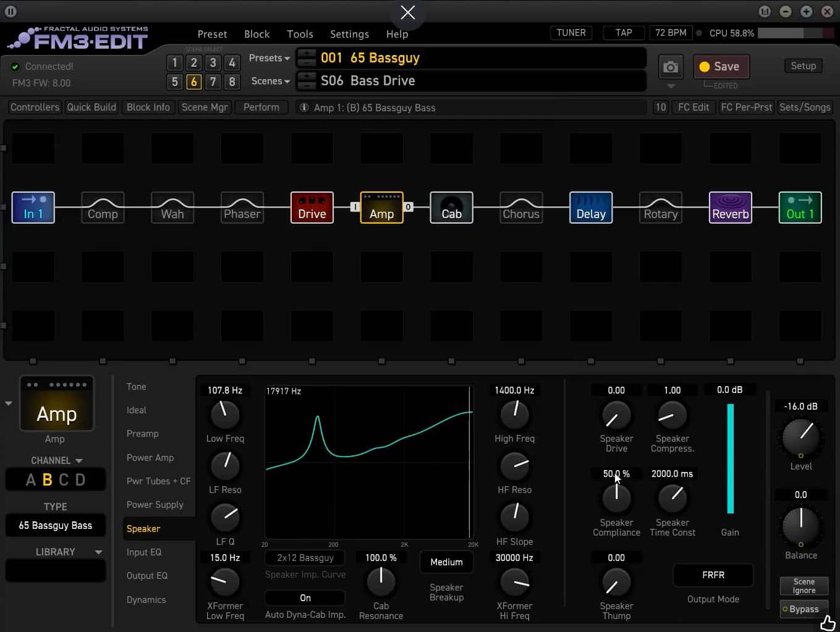Open the Preset menu
The image size is (840, 632).
[x=212, y=34]
